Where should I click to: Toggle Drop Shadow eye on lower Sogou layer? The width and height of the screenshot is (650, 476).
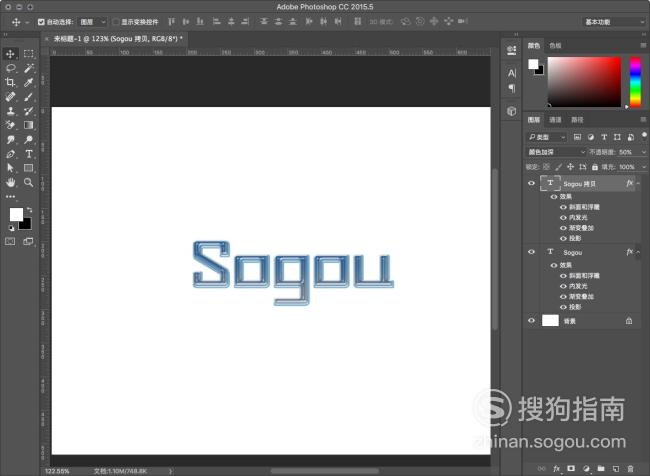point(563,307)
